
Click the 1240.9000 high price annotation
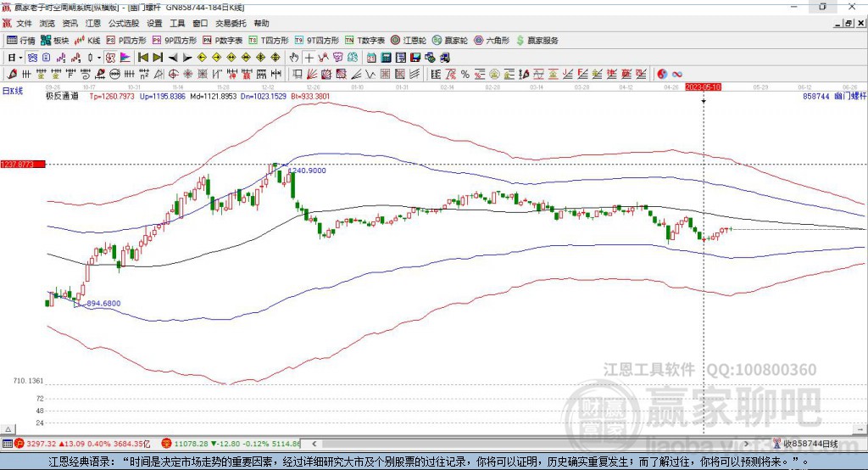[x=309, y=171]
